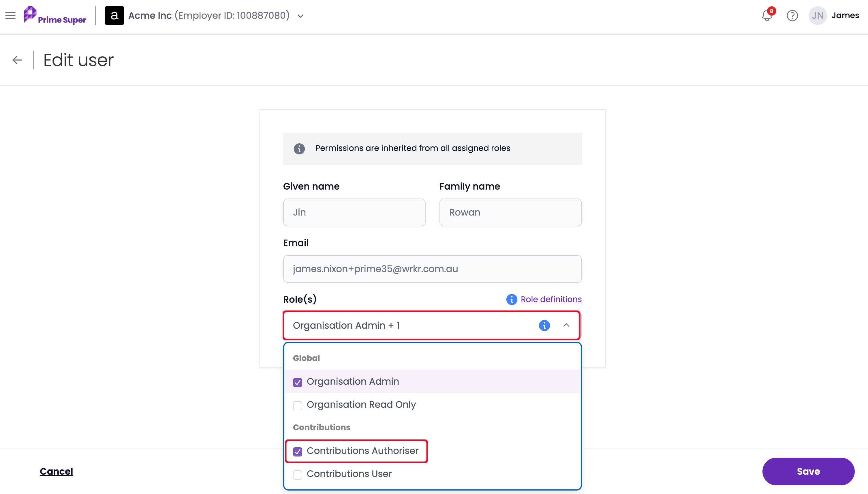Collapse the Roles dropdown chevron
Image resolution: width=868 pixels, height=494 pixels.
click(566, 325)
